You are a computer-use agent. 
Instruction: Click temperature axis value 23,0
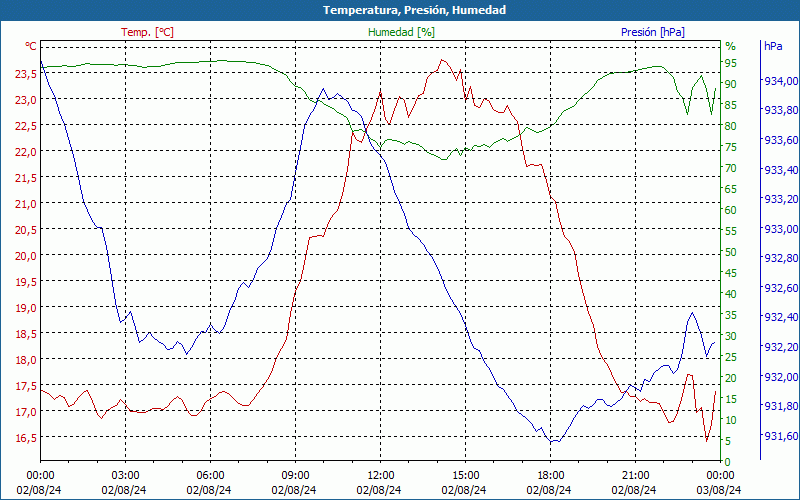pos(26,100)
